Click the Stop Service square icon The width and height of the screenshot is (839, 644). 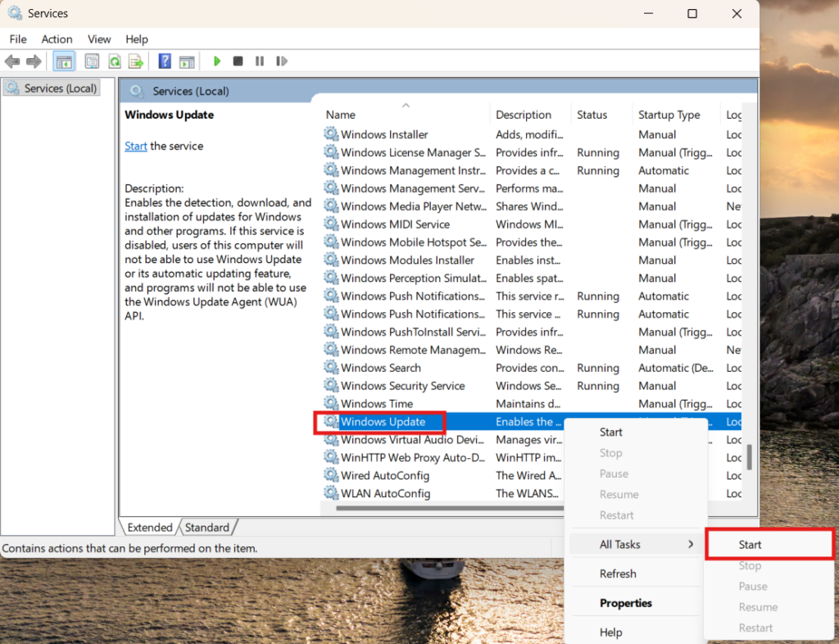[x=238, y=61]
